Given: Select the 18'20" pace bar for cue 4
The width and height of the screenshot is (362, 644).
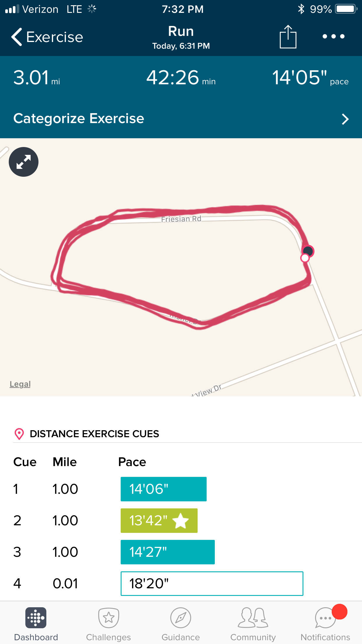Looking at the screenshot, I should 212,584.
